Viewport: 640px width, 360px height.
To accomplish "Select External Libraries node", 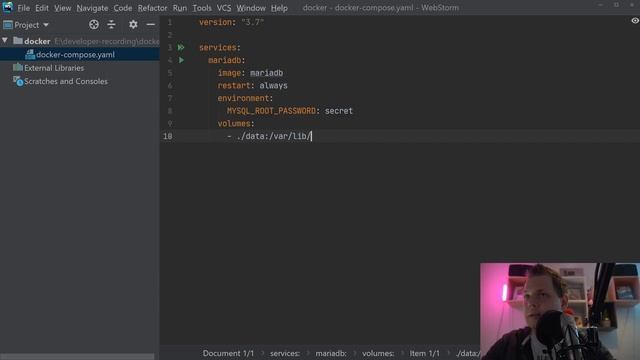I will click(x=54, y=68).
